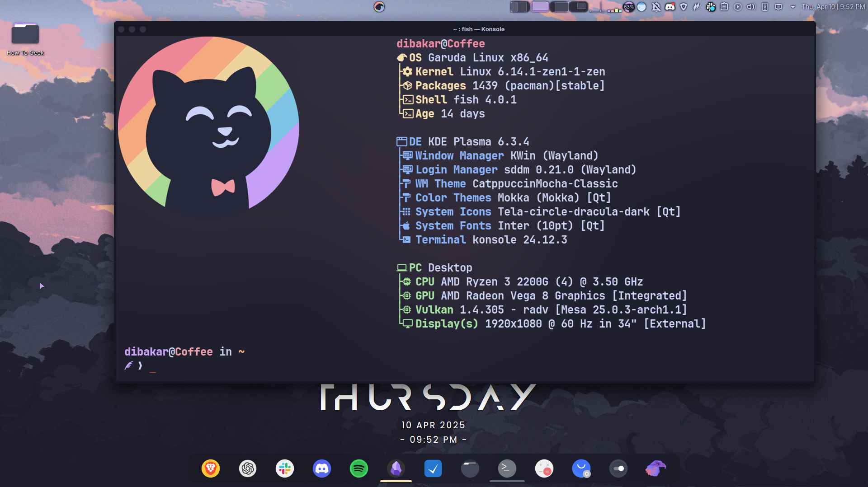
Task: Switch to the third virtual desktop in pager
Action: (x=561, y=7)
